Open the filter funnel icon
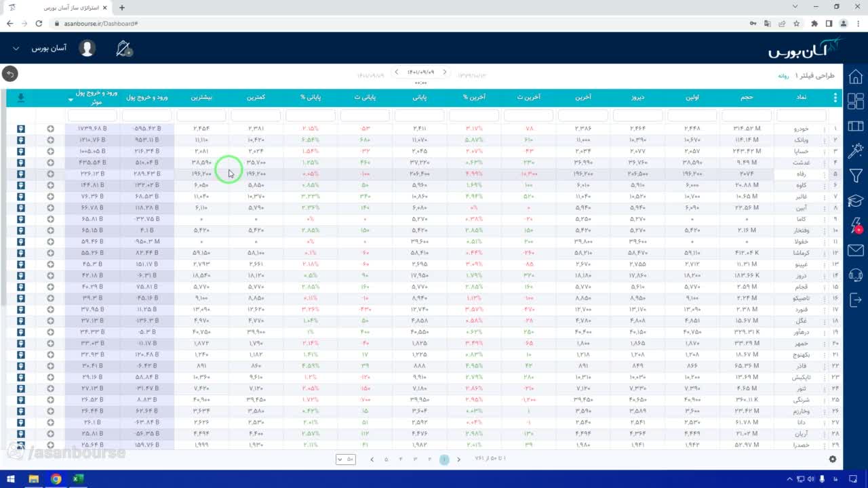The height and width of the screenshot is (488, 868). coord(856,176)
